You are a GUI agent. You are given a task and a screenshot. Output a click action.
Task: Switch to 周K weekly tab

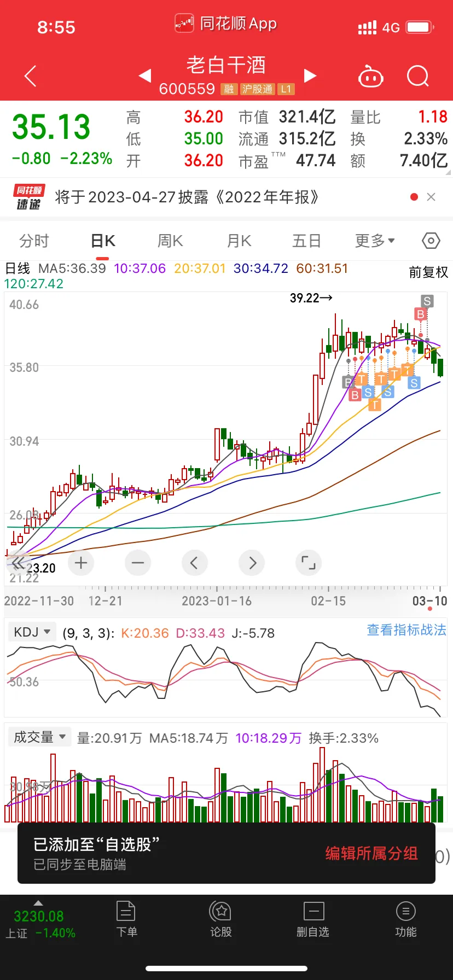170,241
